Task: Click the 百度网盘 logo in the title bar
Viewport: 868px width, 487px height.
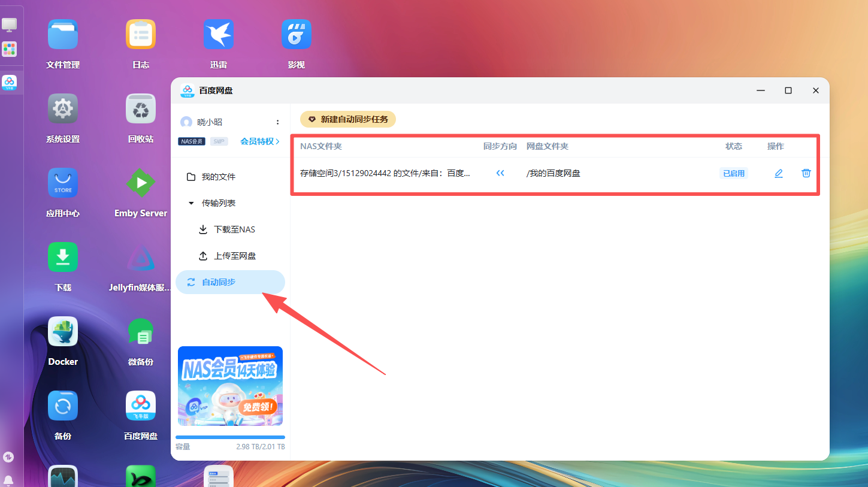Action: click(187, 90)
